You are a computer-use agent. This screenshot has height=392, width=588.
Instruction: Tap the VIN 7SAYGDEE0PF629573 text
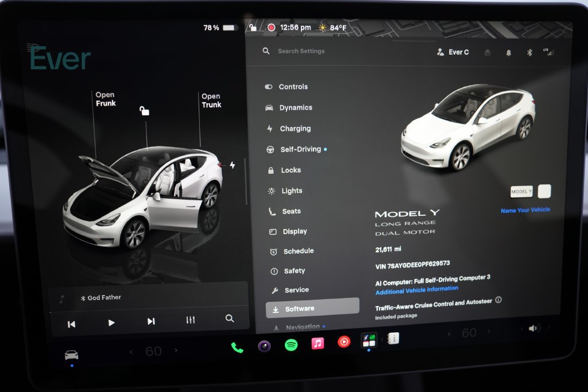click(412, 265)
